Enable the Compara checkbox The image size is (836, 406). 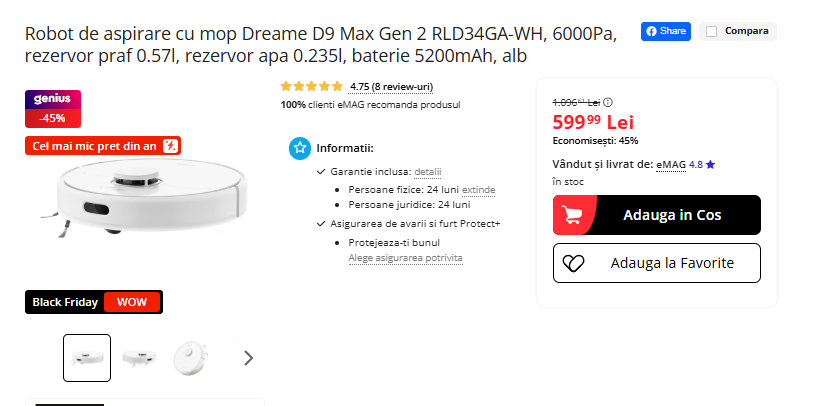click(712, 31)
